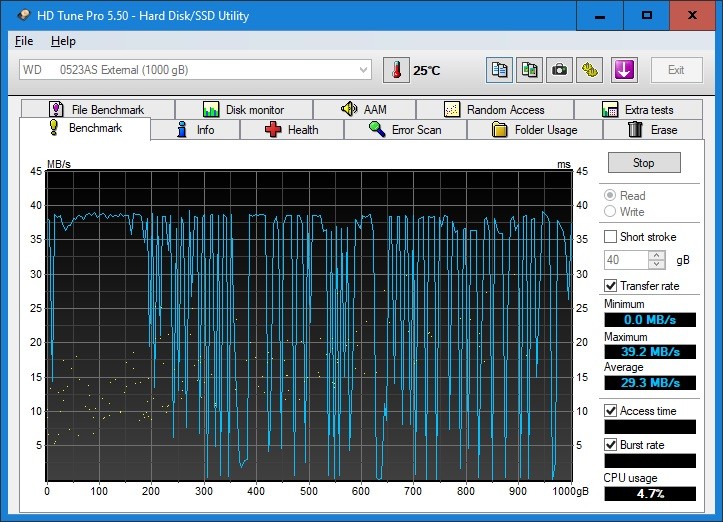
Task: Open the Random Access tab
Action: click(494, 110)
